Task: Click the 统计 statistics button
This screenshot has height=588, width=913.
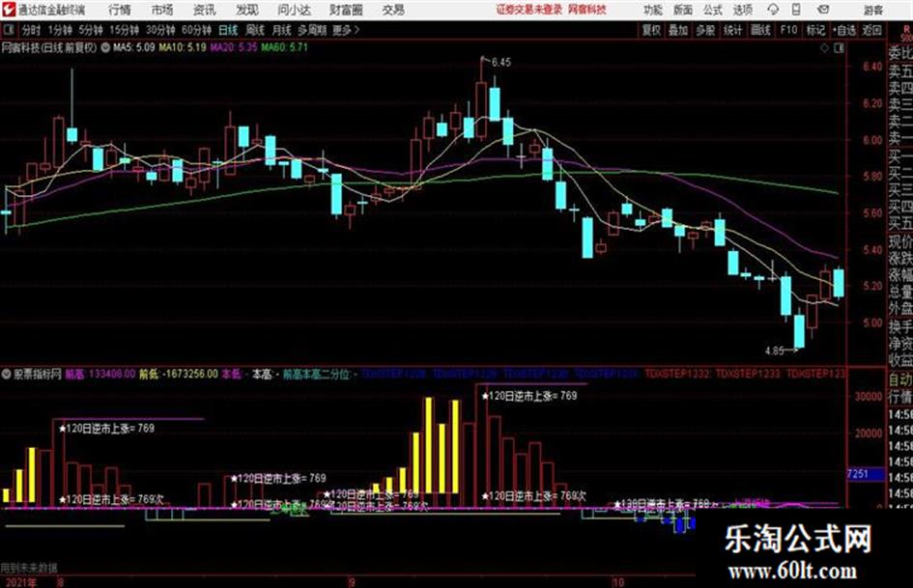Action: pyautogui.click(x=733, y=30)
